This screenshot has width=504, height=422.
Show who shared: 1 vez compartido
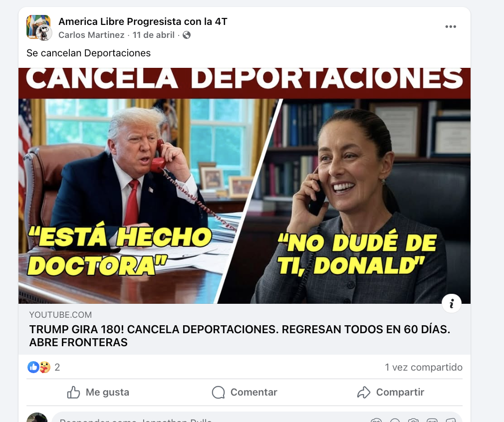[x=424, y=367]
